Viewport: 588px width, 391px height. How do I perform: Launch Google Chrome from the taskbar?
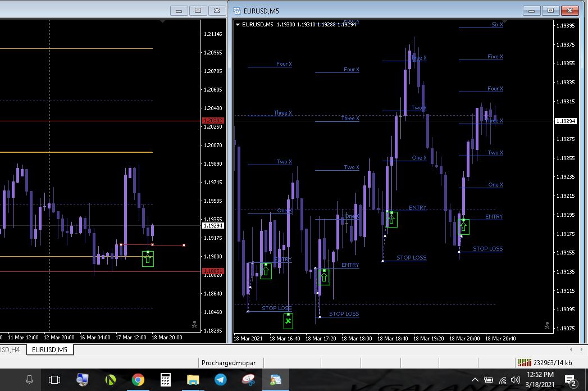tap(138, 380)
